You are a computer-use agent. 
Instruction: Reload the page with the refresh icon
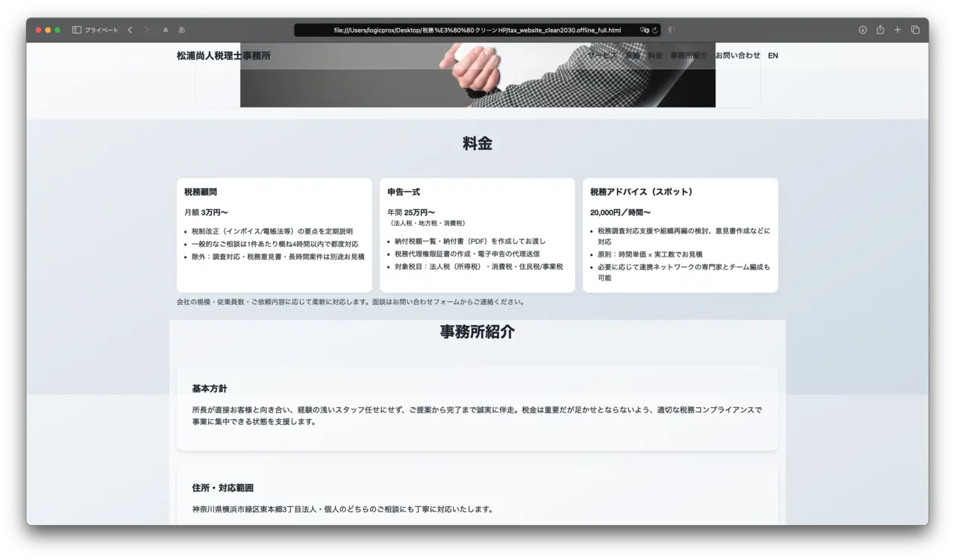(655, 31)
